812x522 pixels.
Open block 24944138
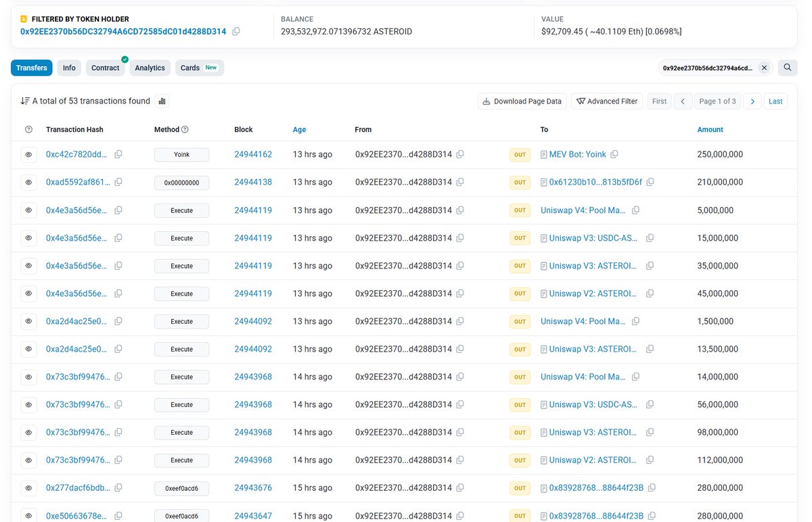pos(253,183)
